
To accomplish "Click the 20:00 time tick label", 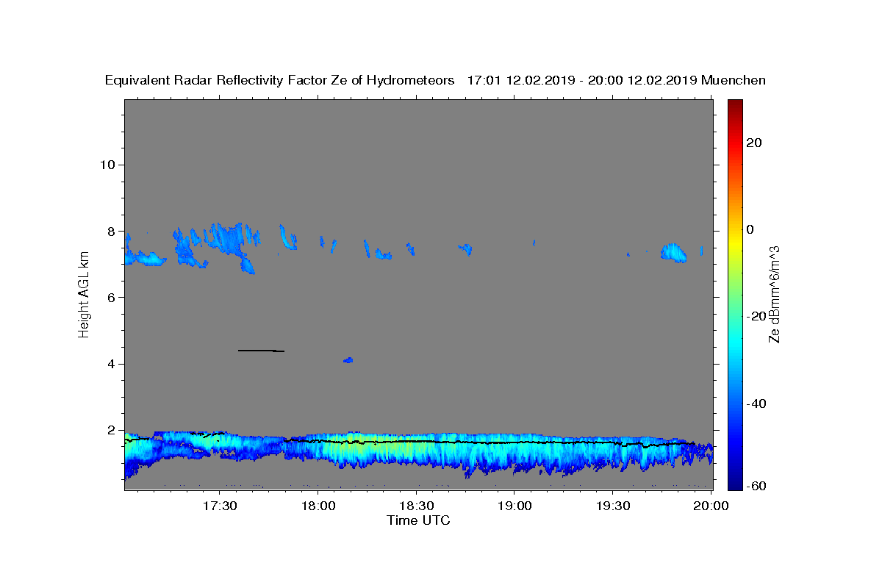I will [x=711, y=506].
